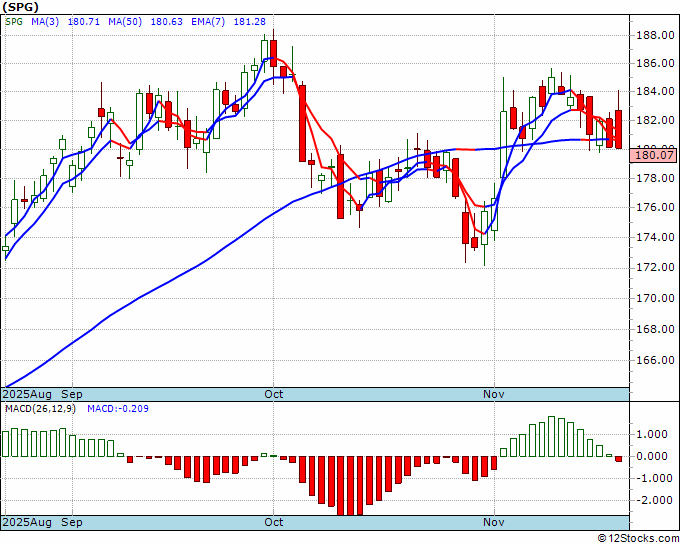Click the Sep label on price chart axis

pyautogui.click(x=72, y=394)
